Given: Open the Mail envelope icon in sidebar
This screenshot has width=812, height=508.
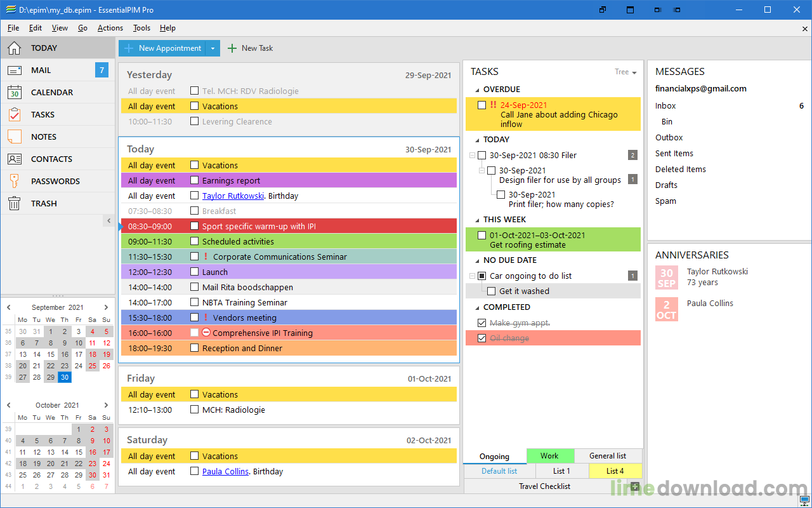Looking at the screenshot, I should [x=15, y=70].
